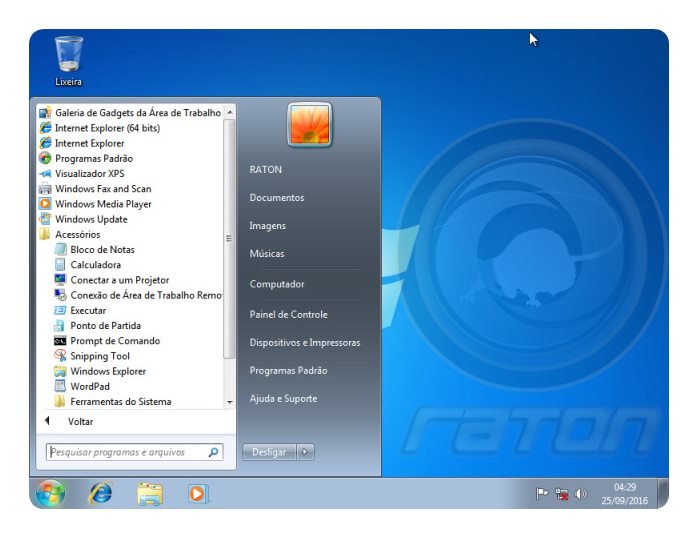
Task: Click the Calculadora icon
Action: click(60, 265)
